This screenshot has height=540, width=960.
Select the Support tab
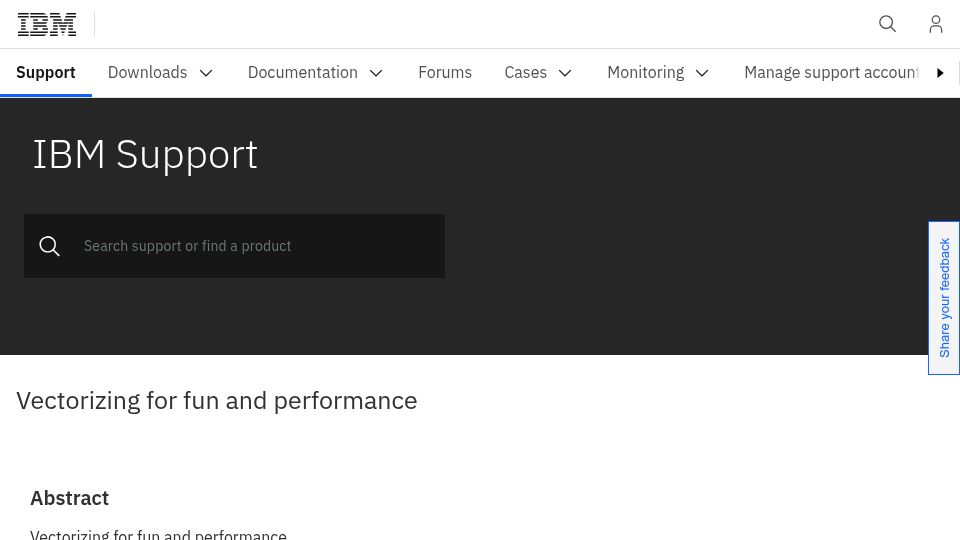tap(46, 72)
